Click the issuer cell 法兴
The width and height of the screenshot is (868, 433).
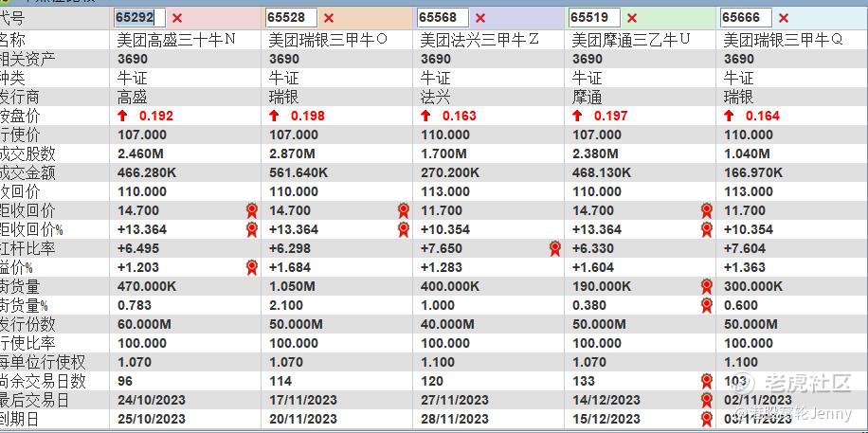click(436, 98)
